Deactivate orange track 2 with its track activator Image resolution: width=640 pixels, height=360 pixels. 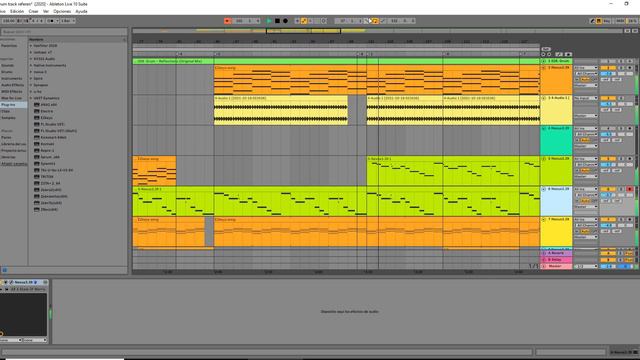coord(608,67)
